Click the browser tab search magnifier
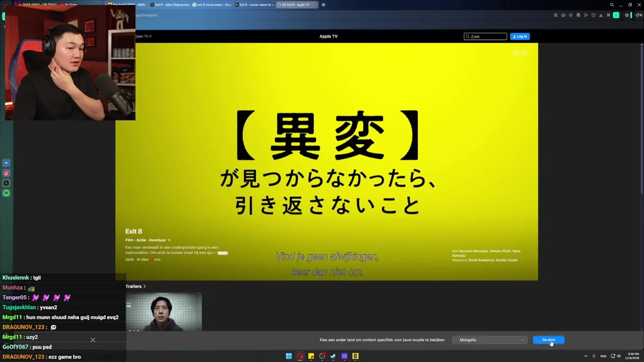644x362 pixels. coord(612,5)
